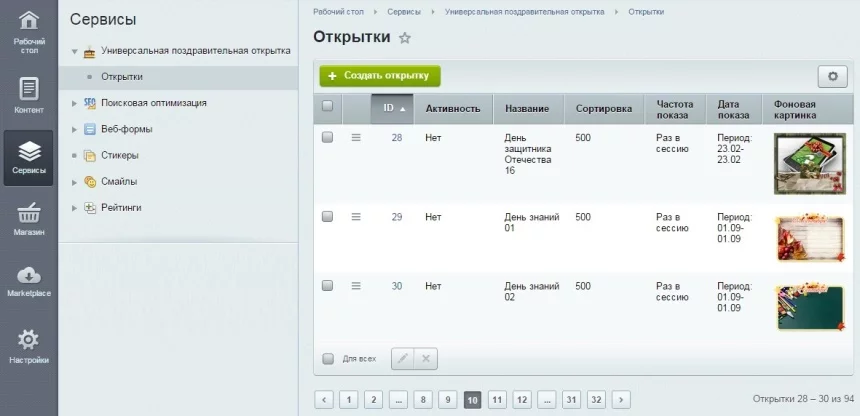Sort the table by Название column

527,108
